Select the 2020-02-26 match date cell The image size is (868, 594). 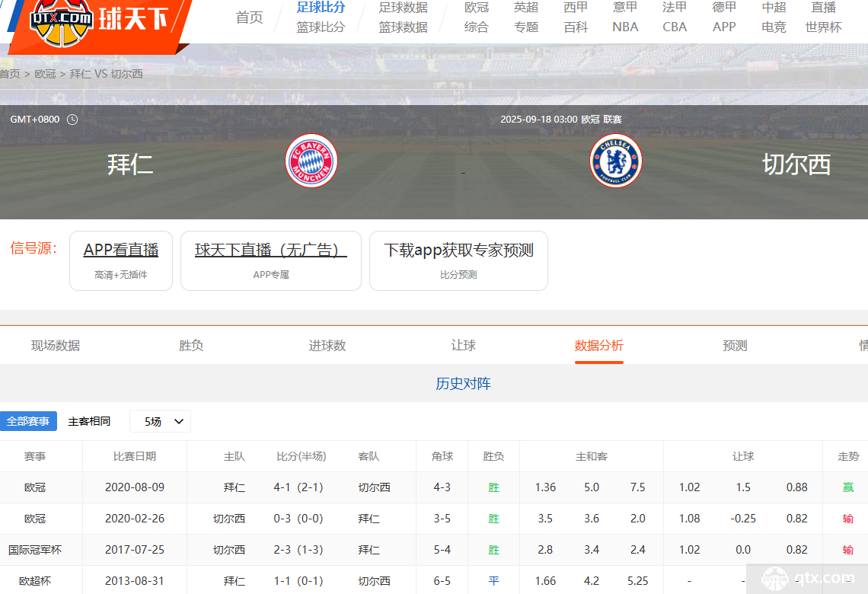point(135,518)
